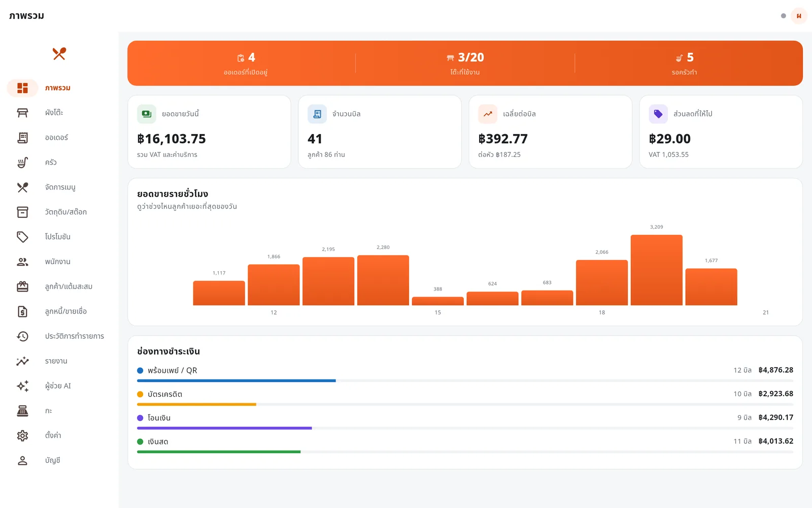Click the บัตรเครดิต orange progress bar
The width and height of the screenshot is (812, 508).
pos(196,404)
